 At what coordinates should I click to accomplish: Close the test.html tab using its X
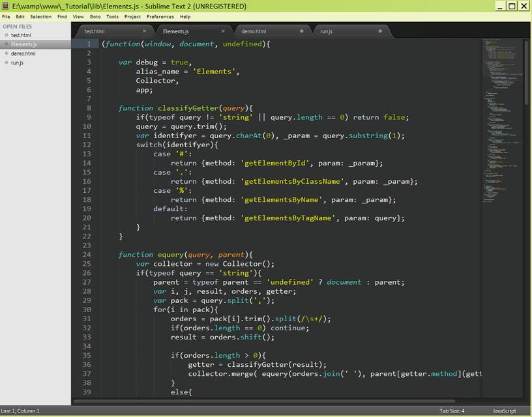coord(144,31)
